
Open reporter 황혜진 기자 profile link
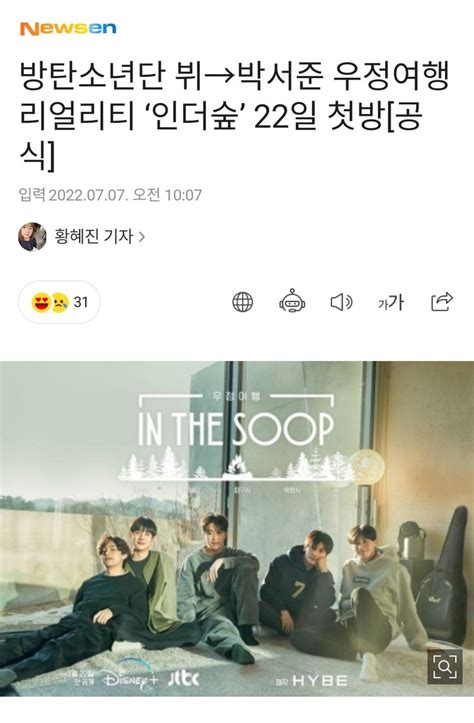(94, 237)
